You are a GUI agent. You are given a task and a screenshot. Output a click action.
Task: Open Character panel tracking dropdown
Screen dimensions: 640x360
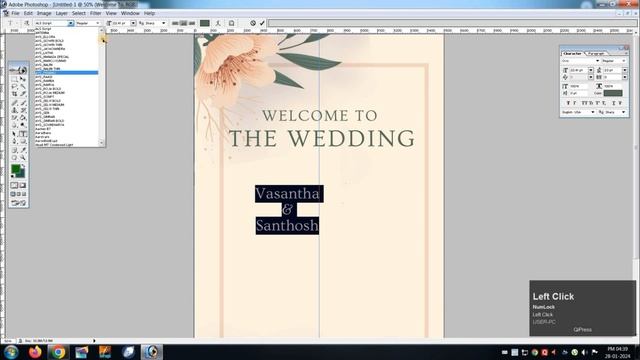624,77
